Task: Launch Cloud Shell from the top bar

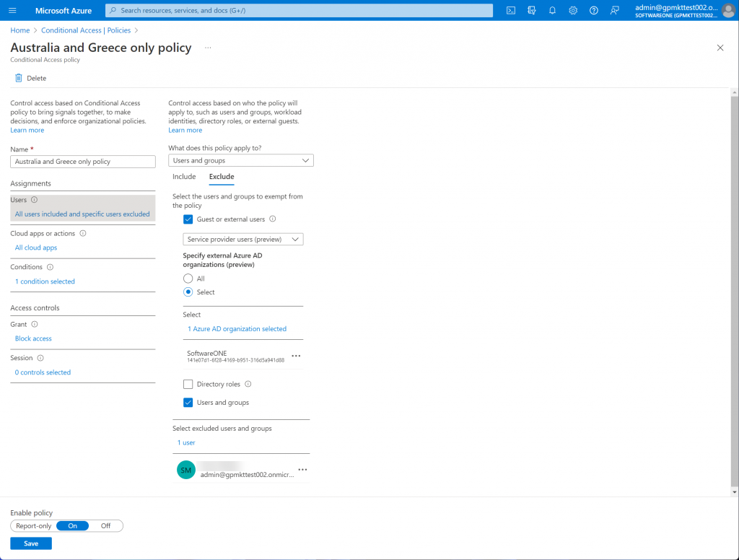Action: coord(511,10)
